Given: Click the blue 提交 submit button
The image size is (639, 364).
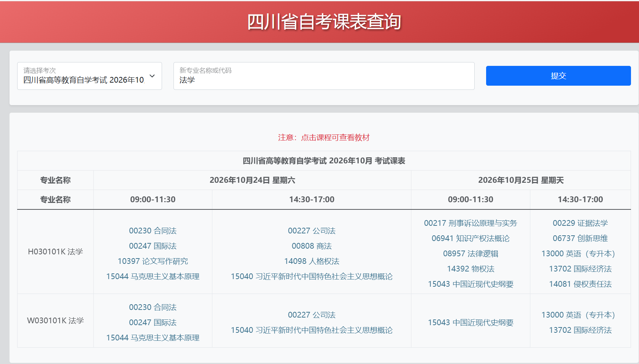Looking at the screenshot, I should coord(558,76).
